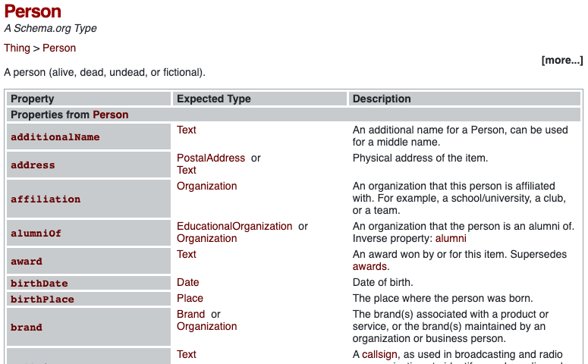Open Organization type in affiliation row
This screenshot has width=588, height=364.
[x=206, y=186]
